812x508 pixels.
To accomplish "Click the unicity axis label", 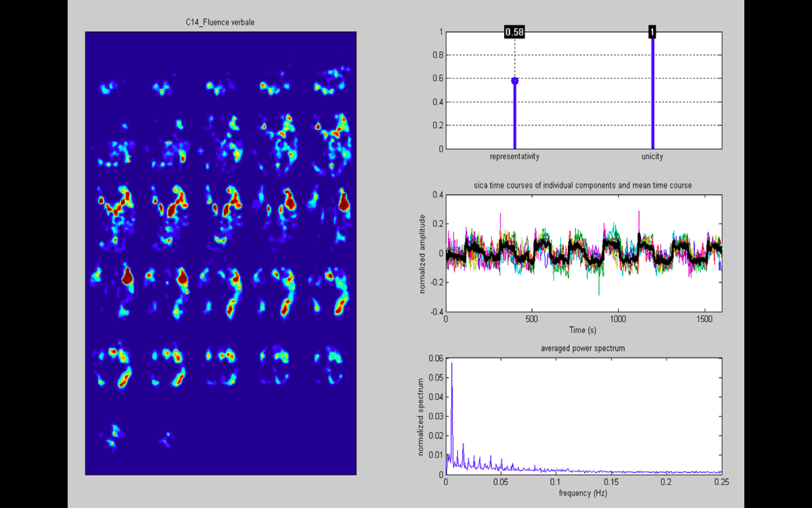I will (x=652, y=156).
